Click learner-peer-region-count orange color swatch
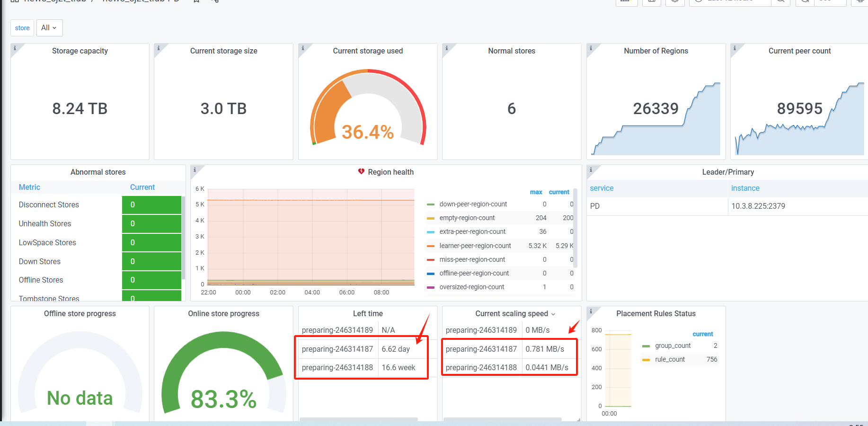 click(431, 246)
